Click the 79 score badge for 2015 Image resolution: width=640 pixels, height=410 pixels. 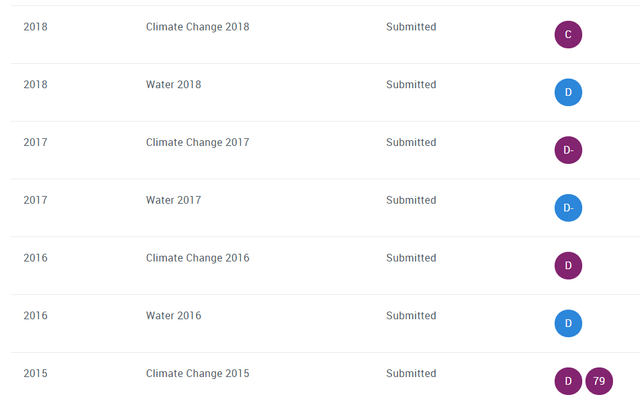pyautogui.click(x=599, y=381)
